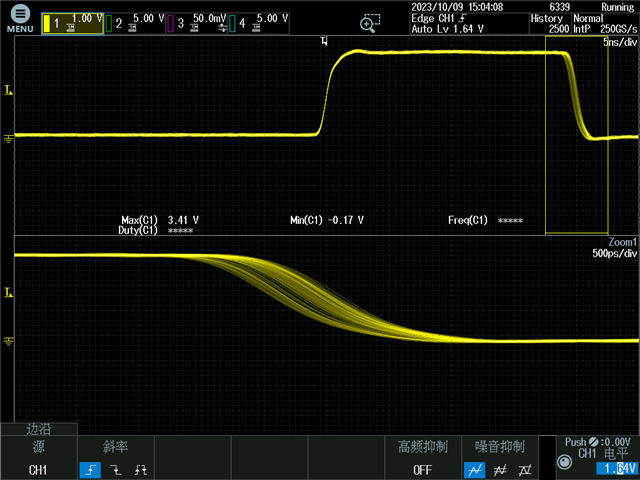Image resolution: width=640 pixels, height=480 pixels.
Task: Click the acquisition count 6339
Action: point(559,7)
